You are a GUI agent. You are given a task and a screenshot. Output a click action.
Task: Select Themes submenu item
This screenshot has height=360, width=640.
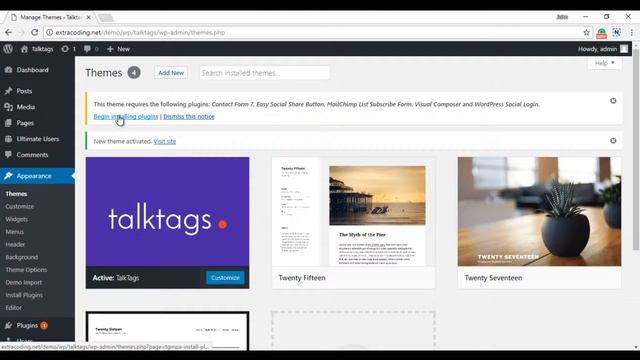pyautogui.click(x=16, y=194)
